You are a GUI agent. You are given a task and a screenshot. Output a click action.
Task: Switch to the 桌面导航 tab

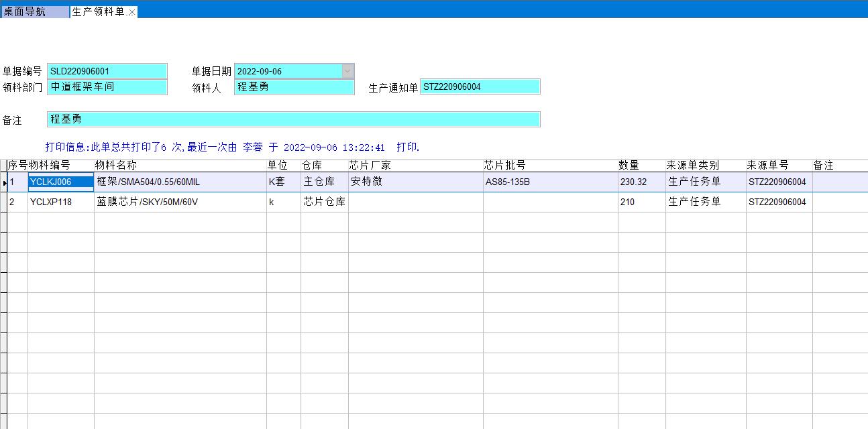coord(34,12)
